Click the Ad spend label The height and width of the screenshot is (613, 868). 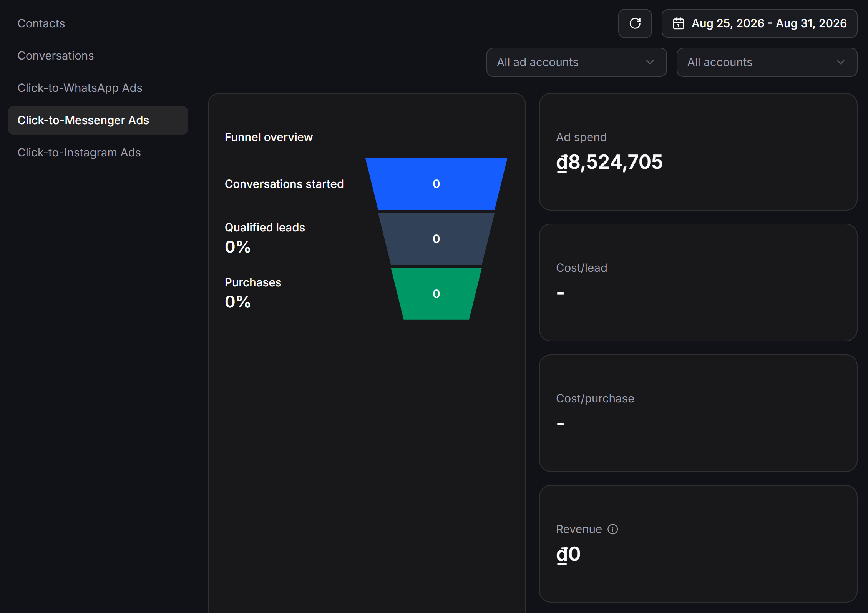pyautogui.click(x=581, y=137)
